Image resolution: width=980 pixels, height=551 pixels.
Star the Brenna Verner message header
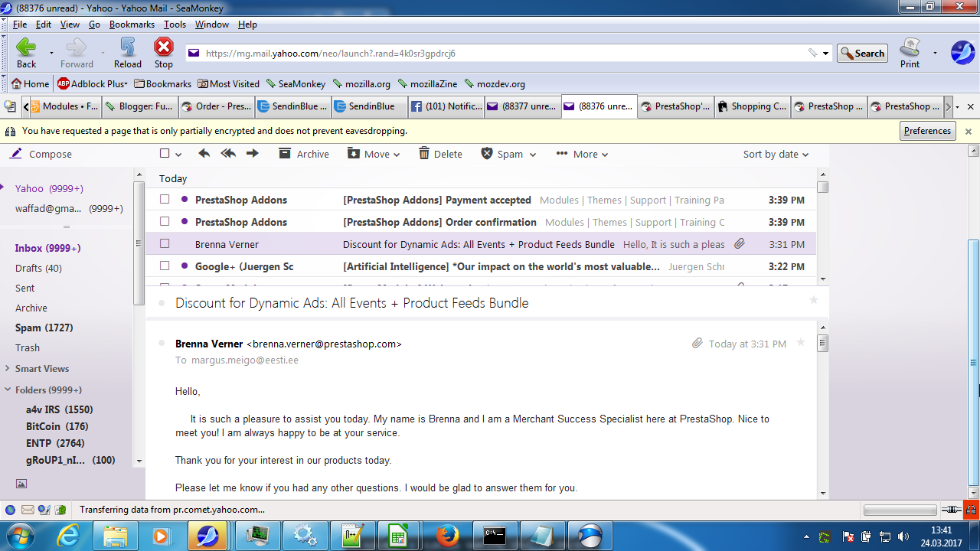(801, 343)
